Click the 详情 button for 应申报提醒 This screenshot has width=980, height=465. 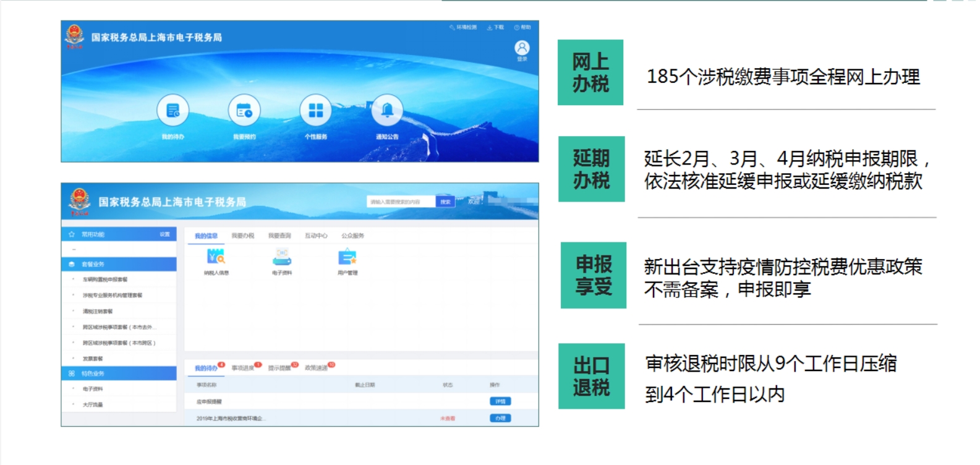(x=500, y=401)
